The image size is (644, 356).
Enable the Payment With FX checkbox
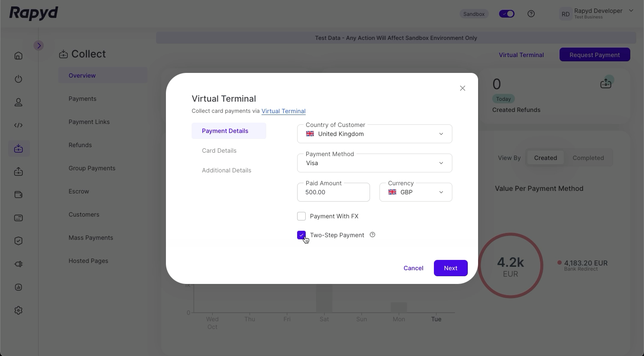point(301,216)
